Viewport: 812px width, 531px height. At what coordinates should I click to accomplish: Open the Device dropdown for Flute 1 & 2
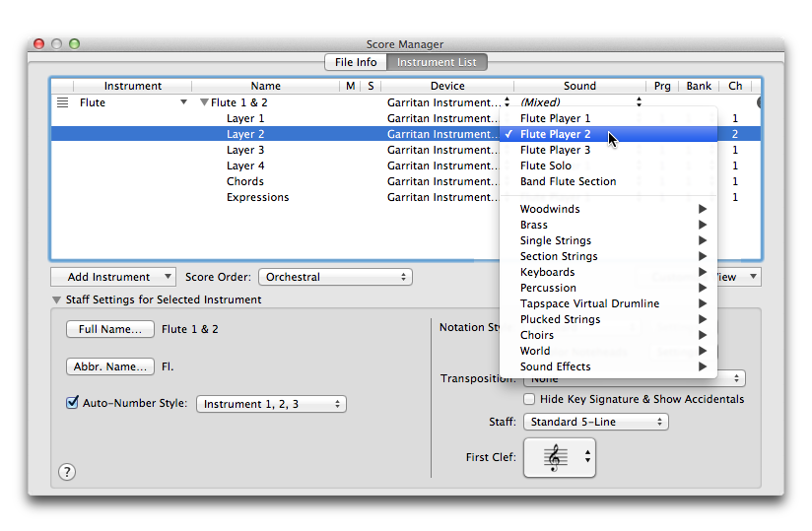pos(507,101)
